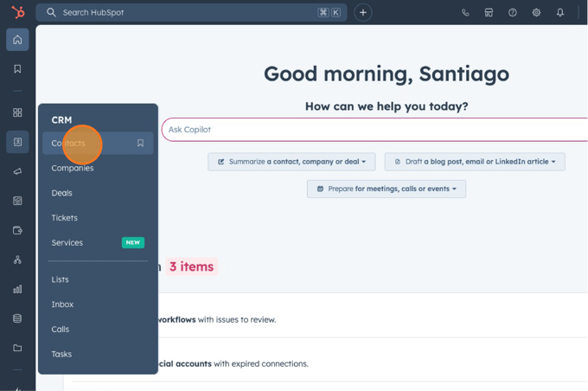Open the Library folder icon in sidebar
The width and height of the screenshot is (588, 391).
(x=17, y=348)
